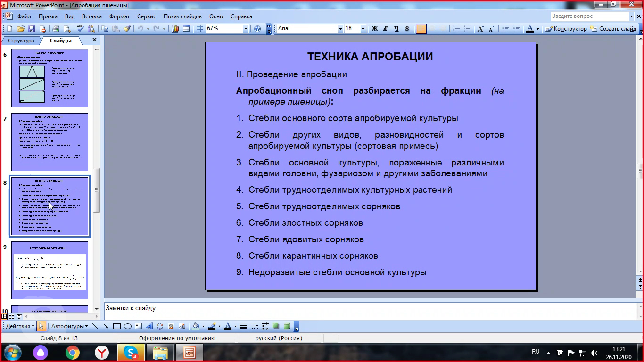Save the presentation using the diskette icon
Viewport: 644px width, 362px height.
32,29
